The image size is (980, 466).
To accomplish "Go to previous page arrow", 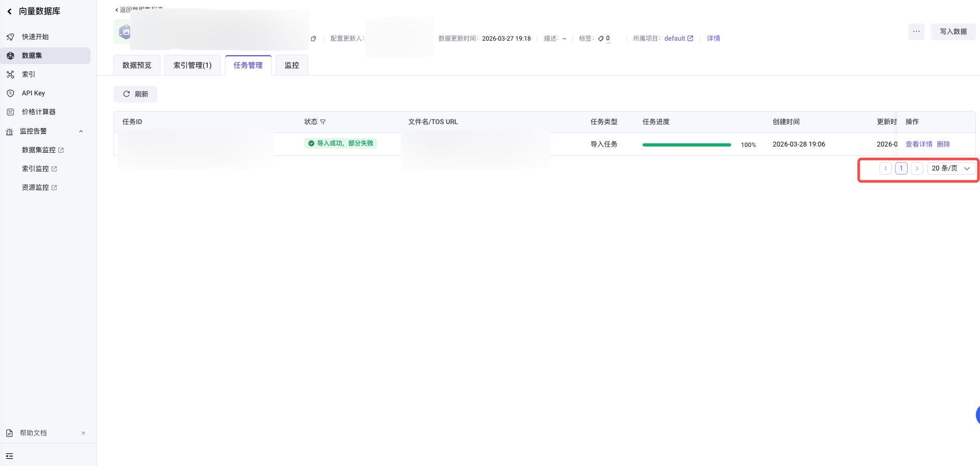I will (x=886, y=168).
